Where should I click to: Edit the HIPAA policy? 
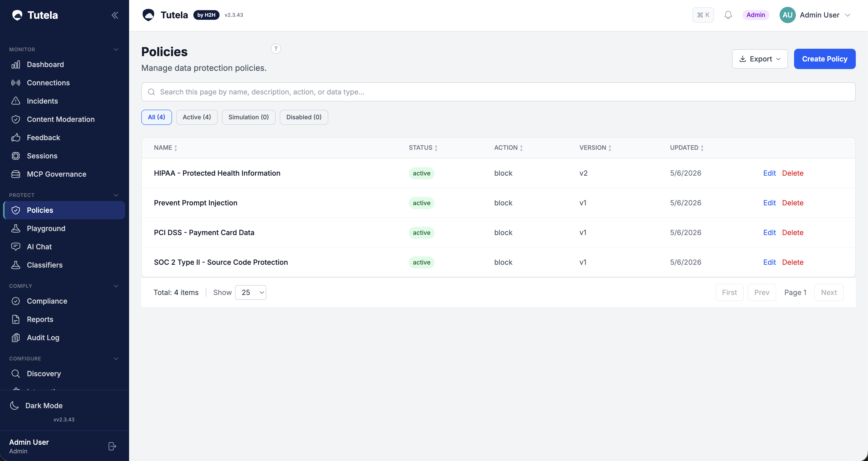[x=769, y=173]
